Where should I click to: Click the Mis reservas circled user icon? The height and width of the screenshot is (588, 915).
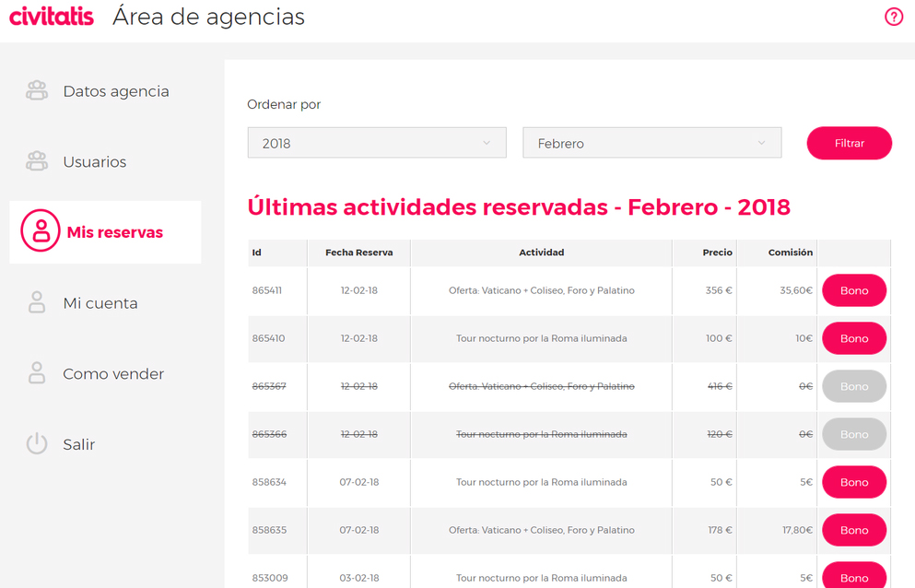click(41, 232)
